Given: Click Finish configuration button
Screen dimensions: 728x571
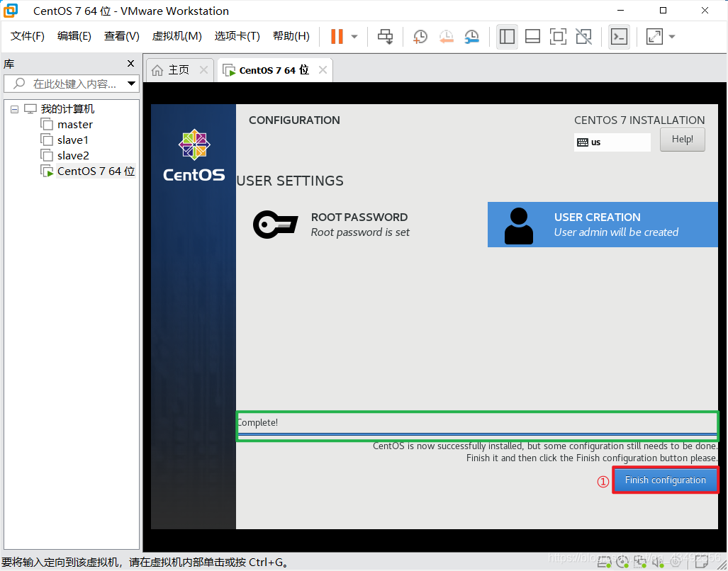Looking at the screenshot, I should 666,480.
